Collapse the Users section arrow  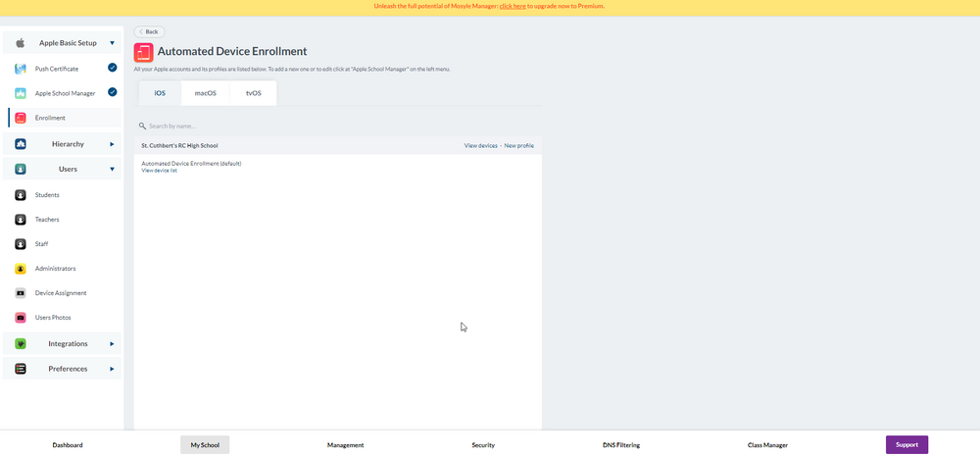click(x=112, y=169)
